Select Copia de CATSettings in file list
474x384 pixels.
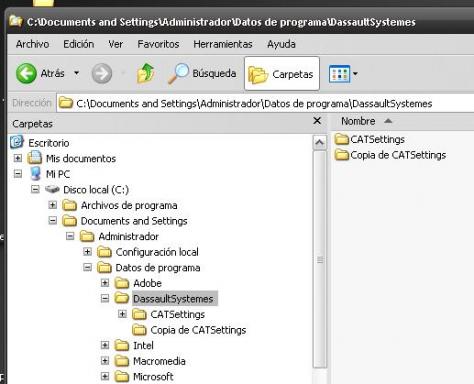[x=390, y=155]
